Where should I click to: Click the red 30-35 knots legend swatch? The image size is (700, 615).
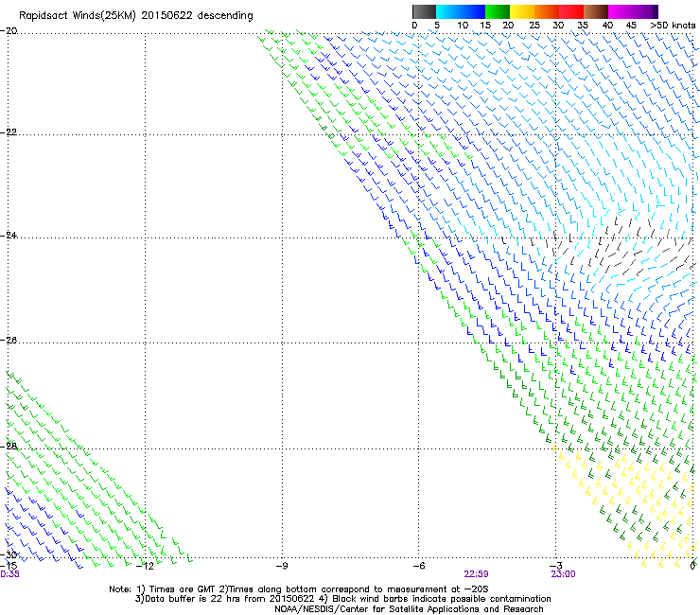click(x=571, y=11)
